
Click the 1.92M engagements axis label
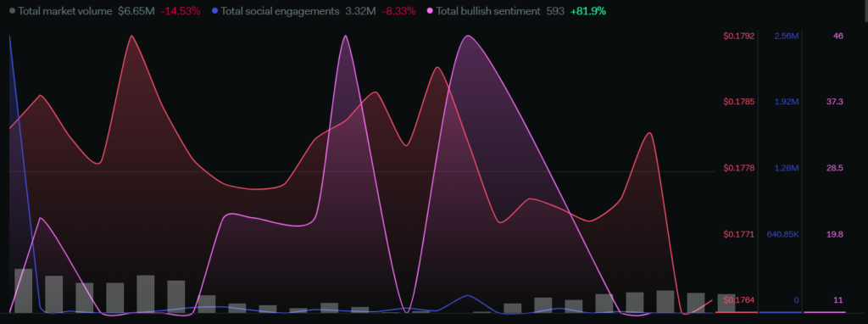pyautogui.click(x=787, y=102)
